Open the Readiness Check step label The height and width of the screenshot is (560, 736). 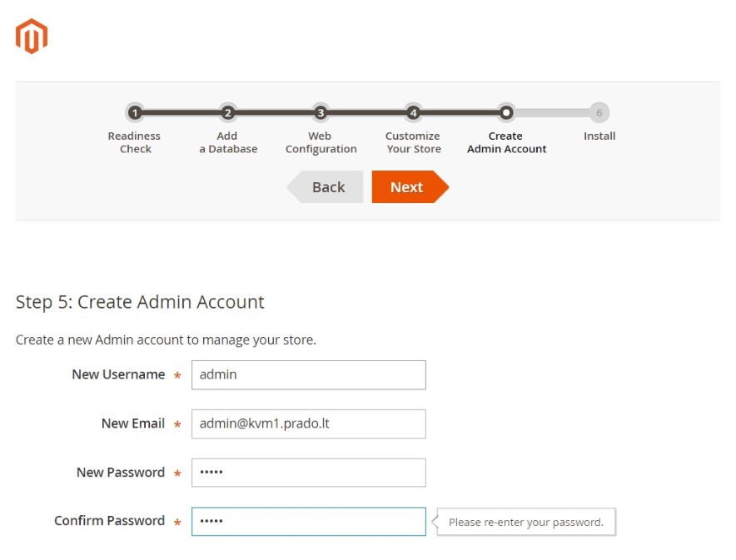[x=134, y=142]
